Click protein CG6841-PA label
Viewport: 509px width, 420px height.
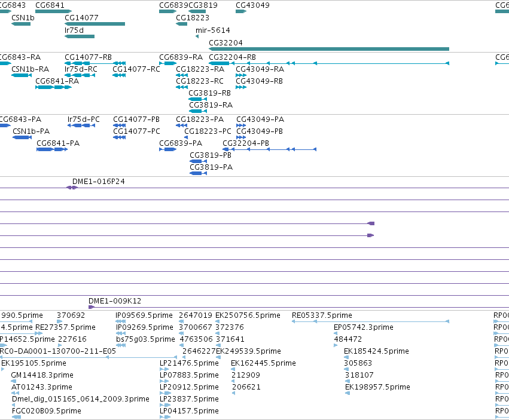(x=58, y=143)
